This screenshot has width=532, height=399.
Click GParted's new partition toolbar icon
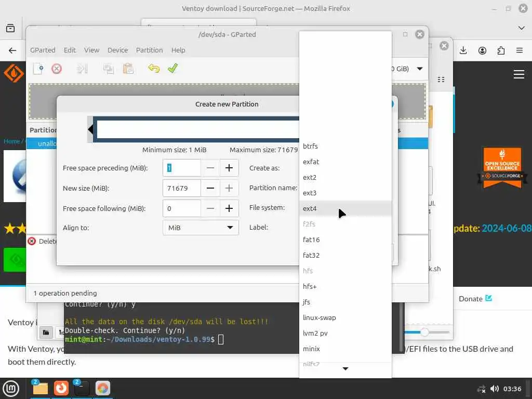[x=38, y=69]
